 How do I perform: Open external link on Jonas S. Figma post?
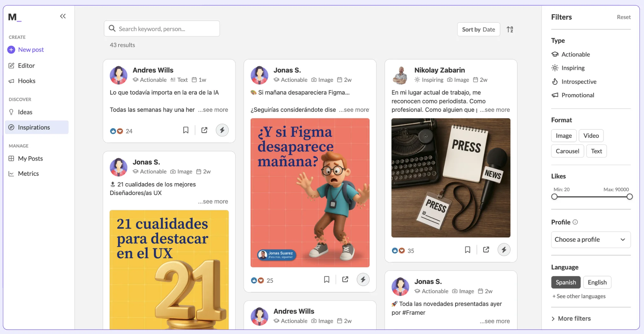coord(345,279)
